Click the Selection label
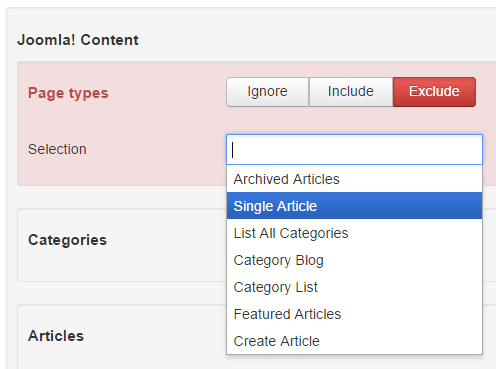Screen dimensions: 496x369 point(57,149)
